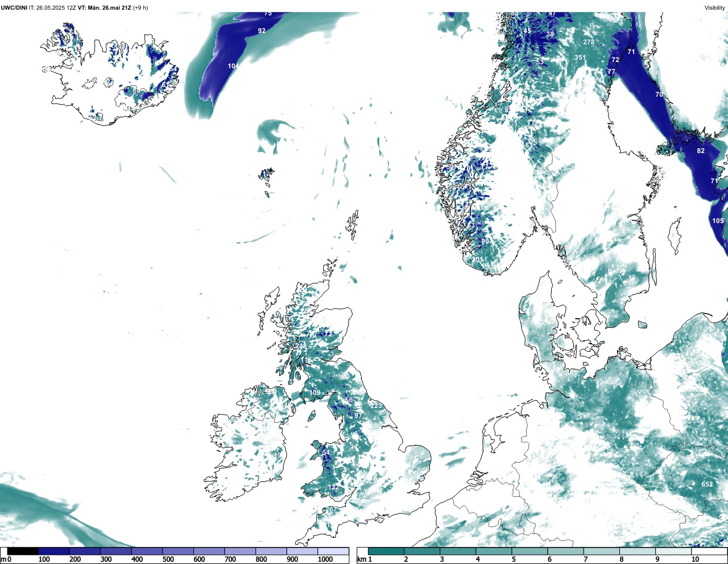Click the (+9 h) forecast lead text
The width and height of the screenshot is (728, 564).
coord(140,8)
